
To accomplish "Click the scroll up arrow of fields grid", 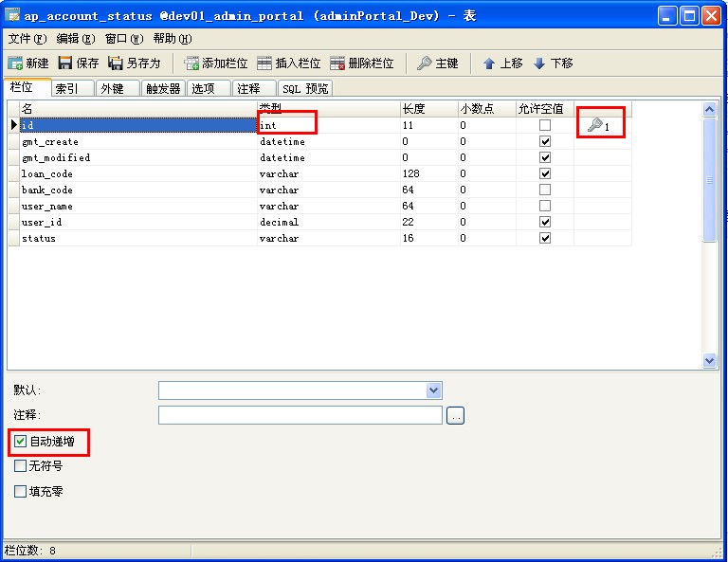I will pos(709,110).
